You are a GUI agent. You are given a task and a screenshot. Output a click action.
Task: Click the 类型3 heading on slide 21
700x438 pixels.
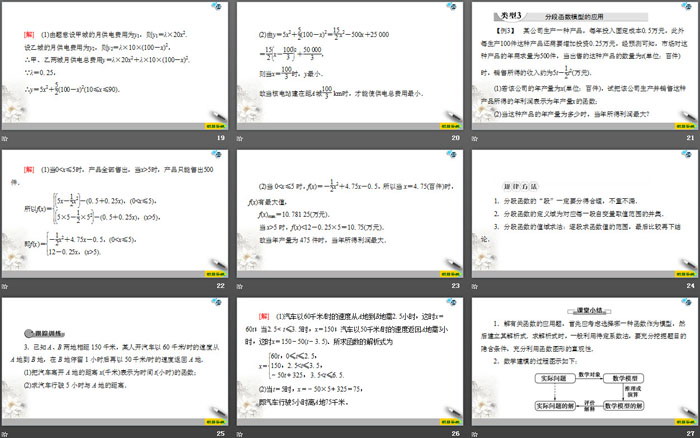[511, 16]
